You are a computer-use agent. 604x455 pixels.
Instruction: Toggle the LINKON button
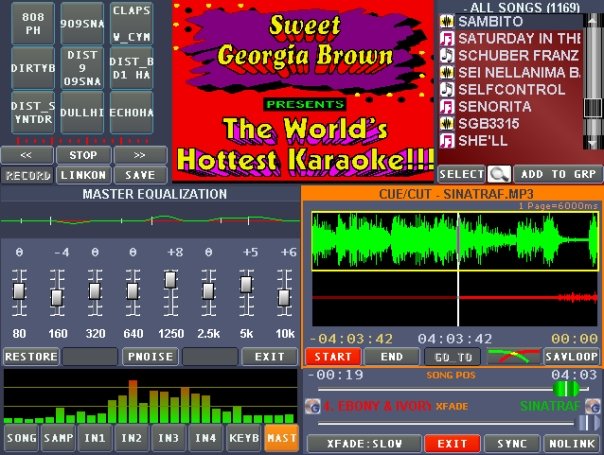83,175
